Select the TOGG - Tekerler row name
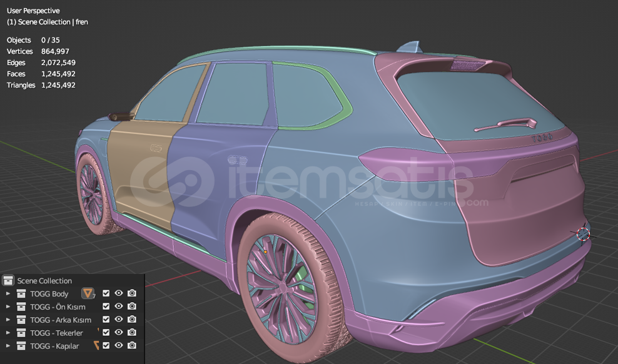Viewport: 618px width, 364px height. point(57,333)
